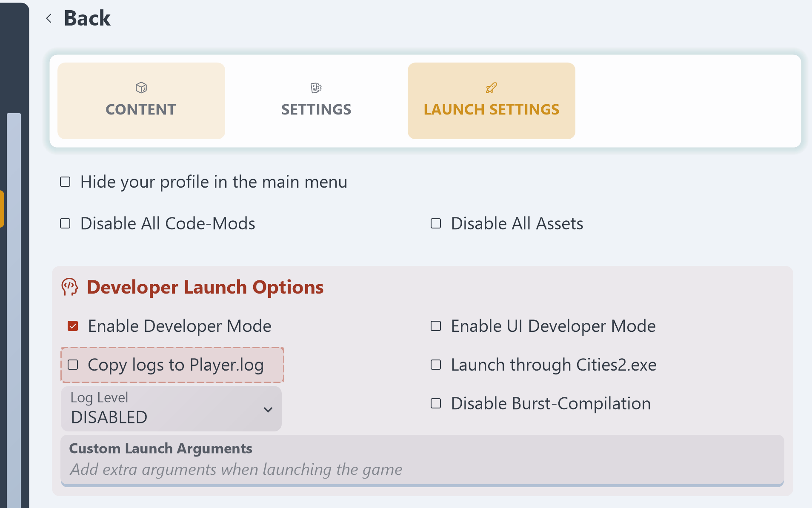
Task: Click the Content cube icon
Action: [141, 88]
